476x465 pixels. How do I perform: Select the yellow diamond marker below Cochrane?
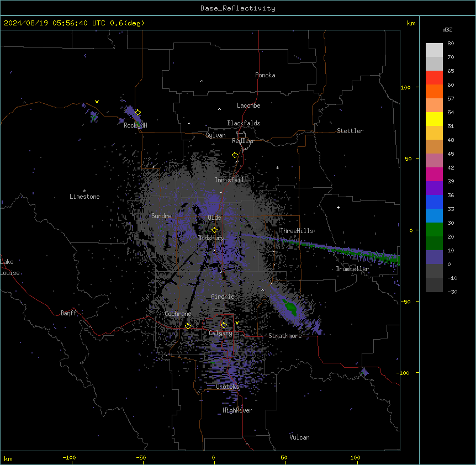click(188, 326)
